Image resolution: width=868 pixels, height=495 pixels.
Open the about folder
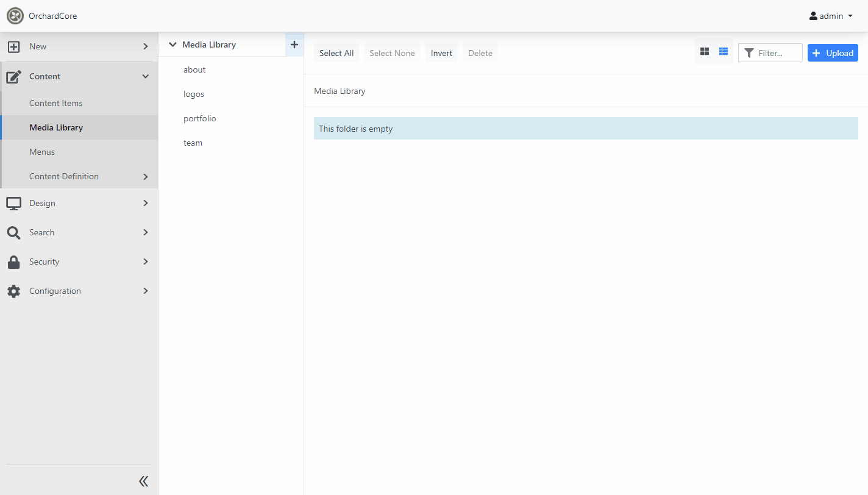click(194, 69)
